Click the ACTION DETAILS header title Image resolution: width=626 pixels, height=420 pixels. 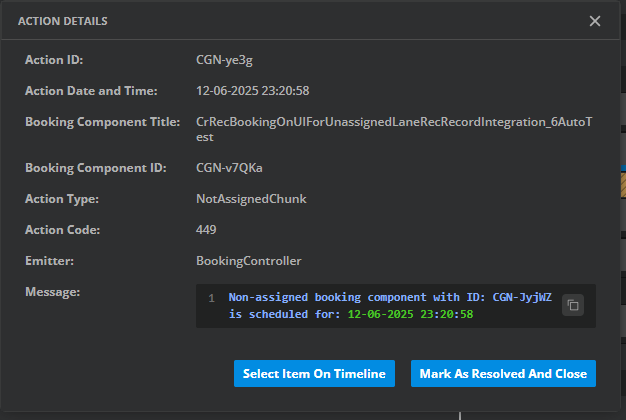[63, 21]
